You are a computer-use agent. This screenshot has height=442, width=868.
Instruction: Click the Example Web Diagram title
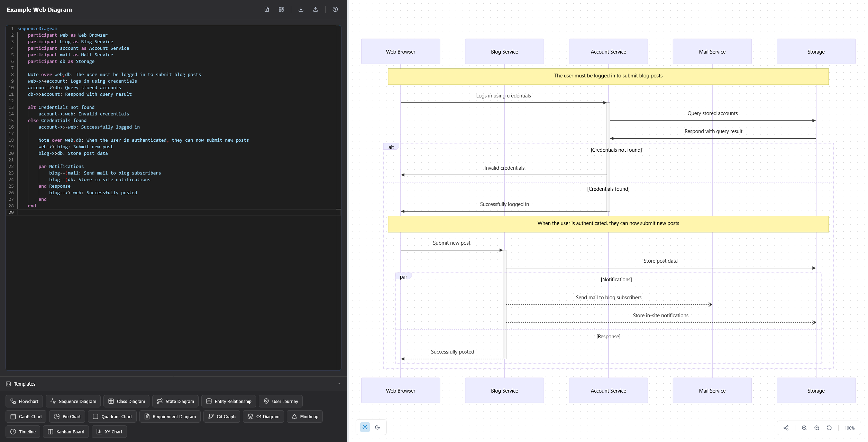click(x=39, y=10)
